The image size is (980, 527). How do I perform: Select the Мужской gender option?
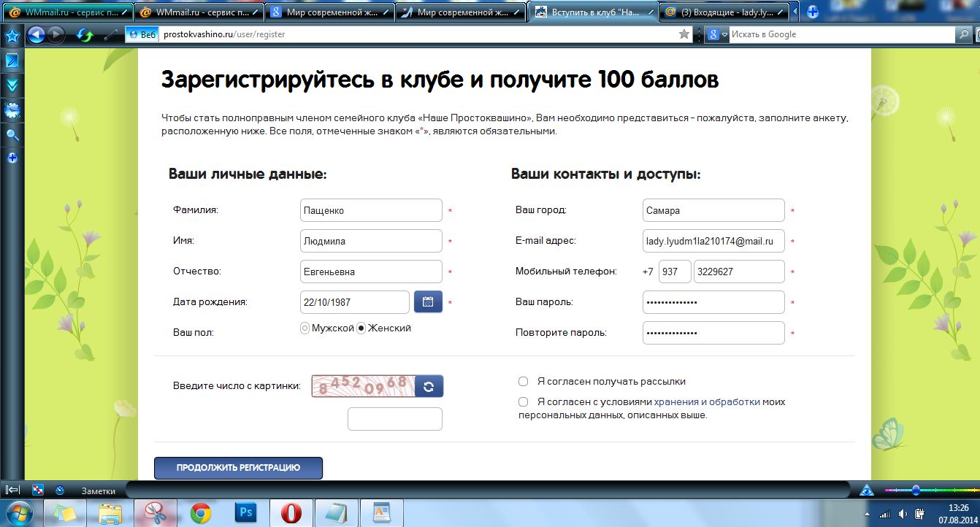305,328
